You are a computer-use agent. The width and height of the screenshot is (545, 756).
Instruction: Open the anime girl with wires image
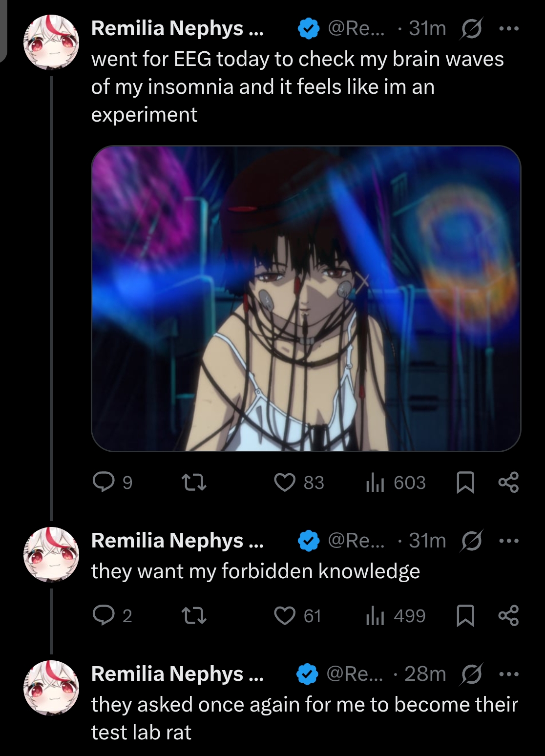[306, 298]
